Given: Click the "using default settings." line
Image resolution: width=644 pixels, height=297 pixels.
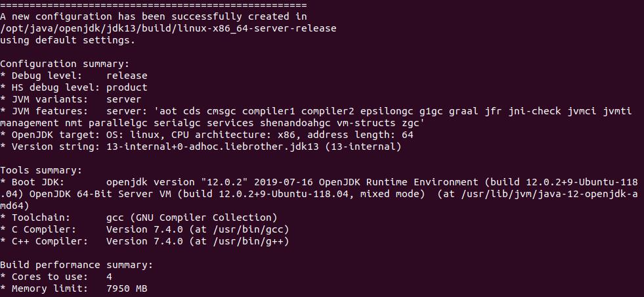Looking at the screenshot, I should 68,40.
